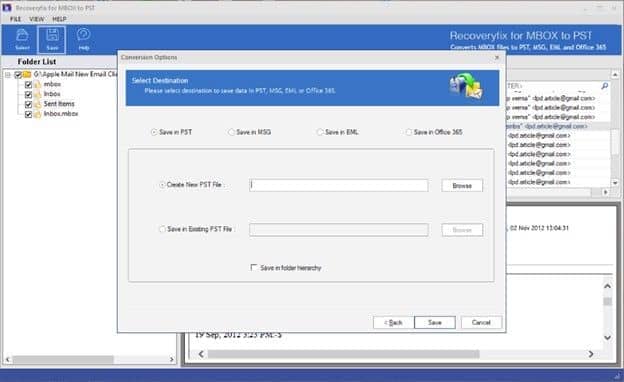Toggle the Inbox folder checkbox
The height and width of the screenshot is (382, 624).
[28, 94]
